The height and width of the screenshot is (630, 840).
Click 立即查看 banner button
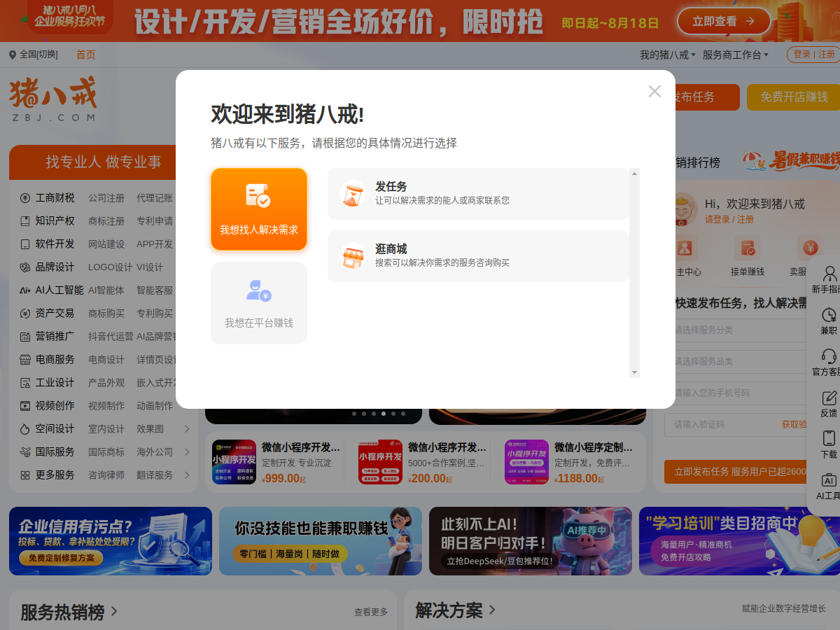(x=723, y=21)
